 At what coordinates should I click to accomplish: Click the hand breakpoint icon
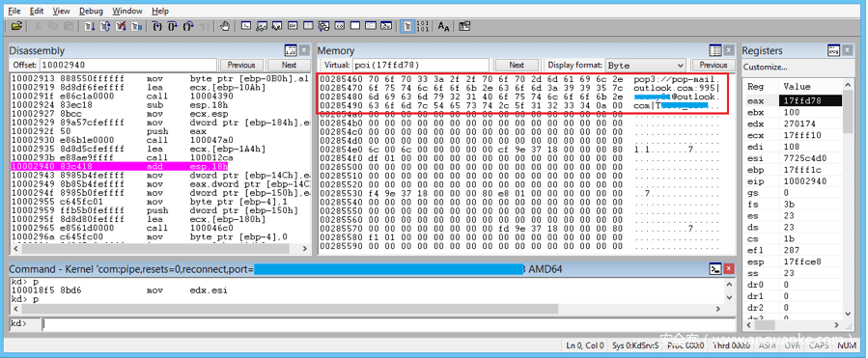[x=225, y=26]
